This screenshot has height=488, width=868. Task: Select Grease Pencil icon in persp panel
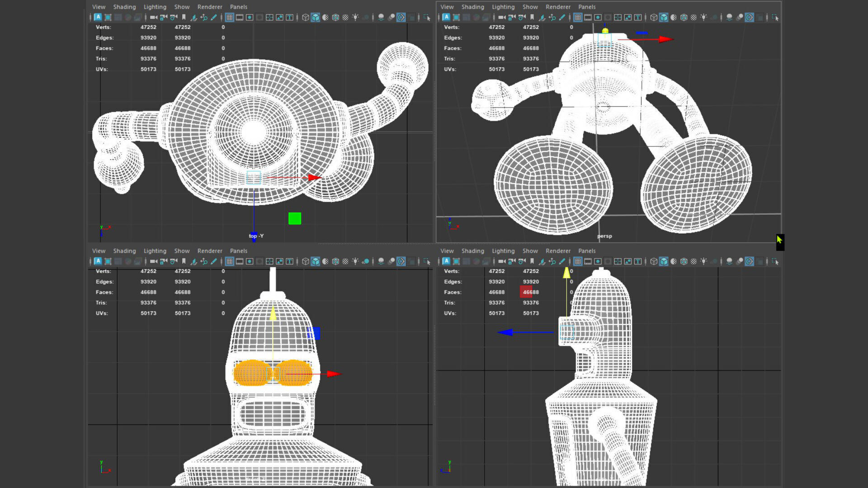(562, 18)
